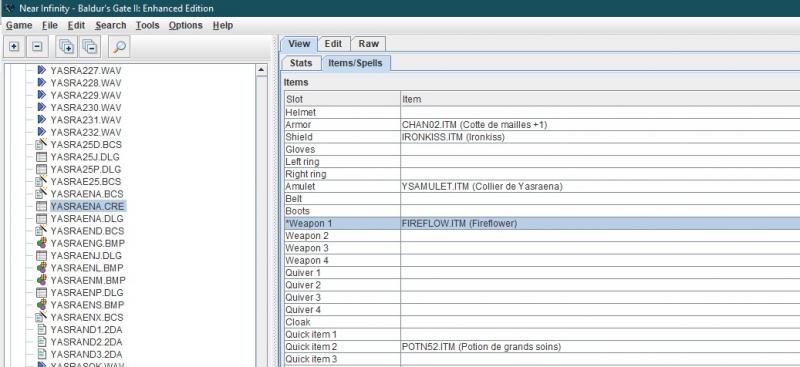Click the sound icon of YASRA227.WAV
Image resolution: width=800 pixels, height=367 pixels.
click(42, 70)
